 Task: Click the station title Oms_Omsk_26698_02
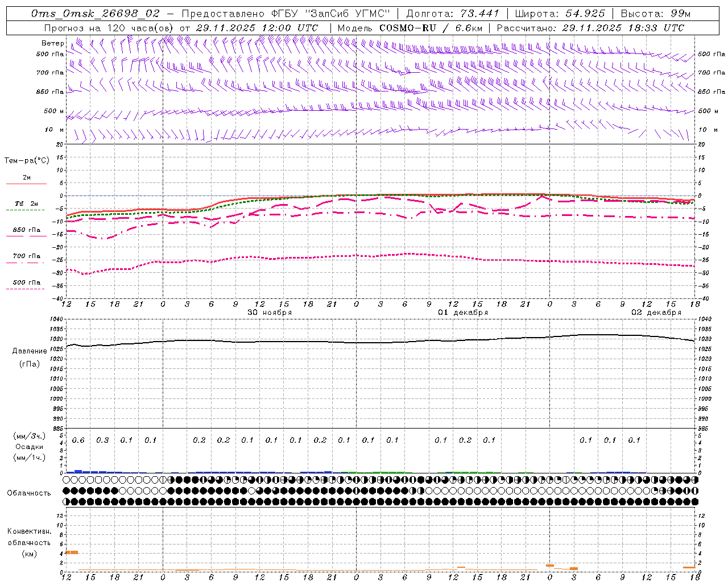(x=96, y=14)
